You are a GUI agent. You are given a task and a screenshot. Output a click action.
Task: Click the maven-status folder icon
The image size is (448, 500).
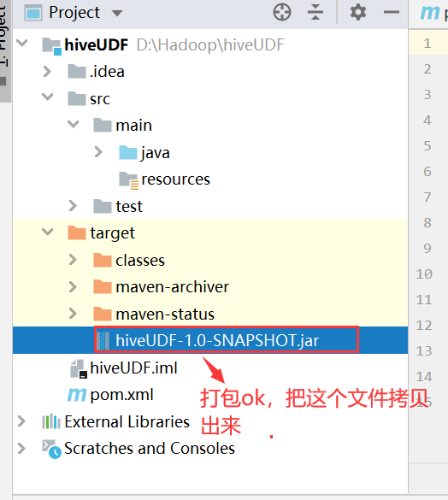tap(102, 314)
